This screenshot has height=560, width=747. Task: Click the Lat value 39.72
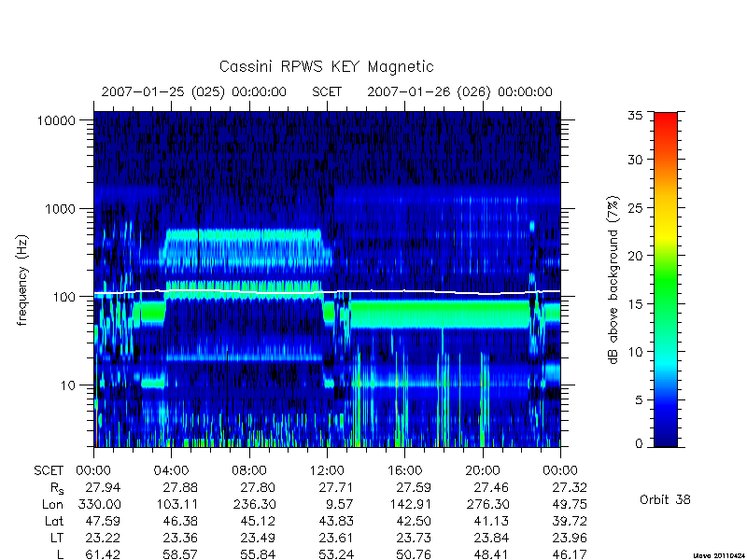pos(570,522)
